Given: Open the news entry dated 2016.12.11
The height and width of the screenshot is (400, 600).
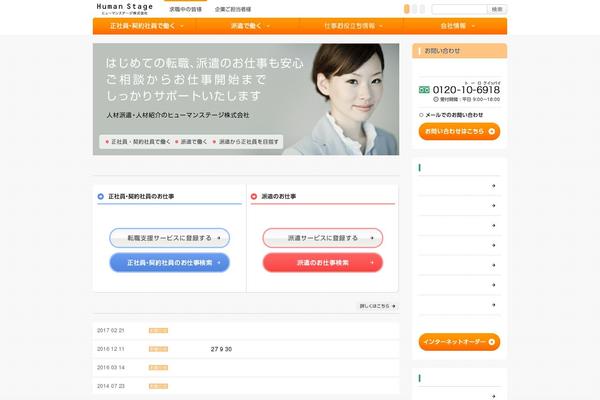Looking at the screenshot, I should (x=246, y=349).
